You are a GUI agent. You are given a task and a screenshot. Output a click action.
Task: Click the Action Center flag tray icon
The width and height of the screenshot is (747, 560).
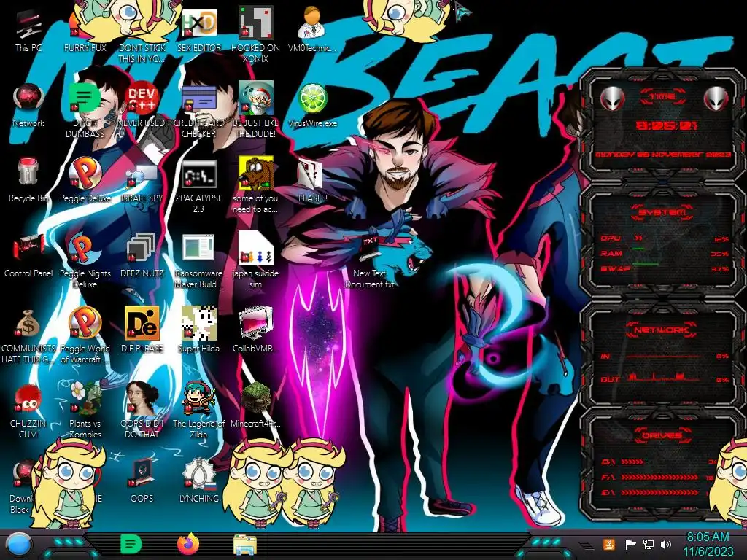point(630,544)
